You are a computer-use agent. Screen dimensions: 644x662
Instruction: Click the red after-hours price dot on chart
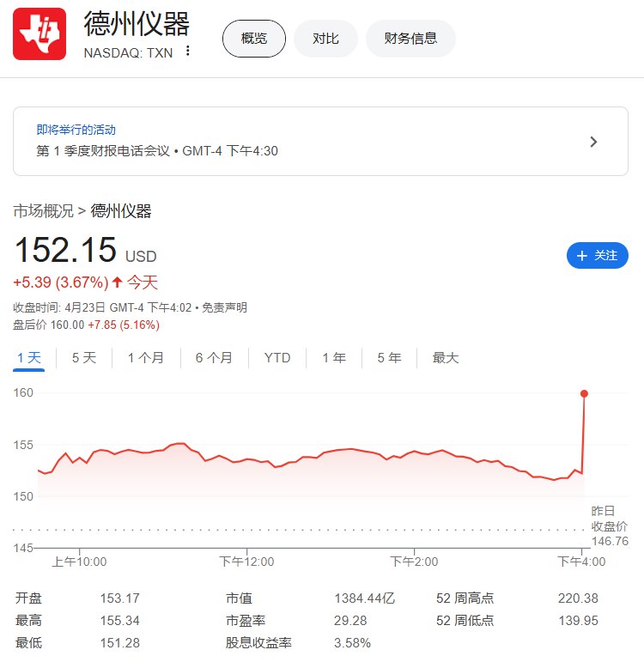click(x=584, y=393)
